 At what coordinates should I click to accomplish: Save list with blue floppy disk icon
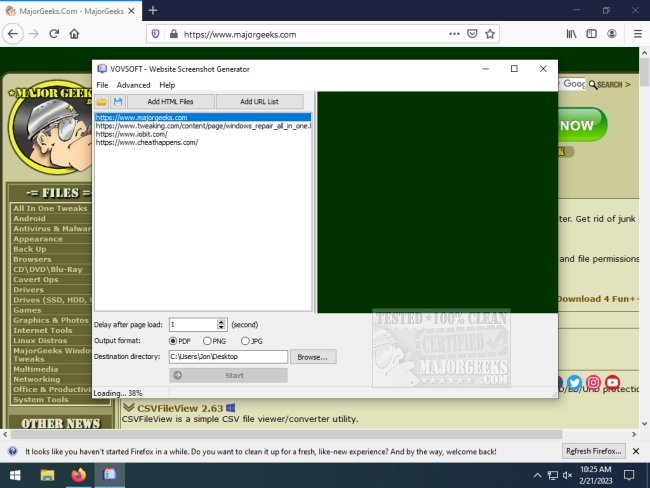pyautogui.click(x=118, y=102)
